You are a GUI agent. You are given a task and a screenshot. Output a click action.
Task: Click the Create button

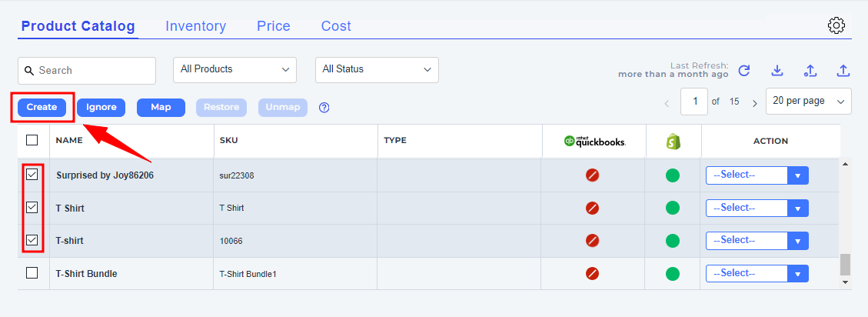tap(42, 108)
